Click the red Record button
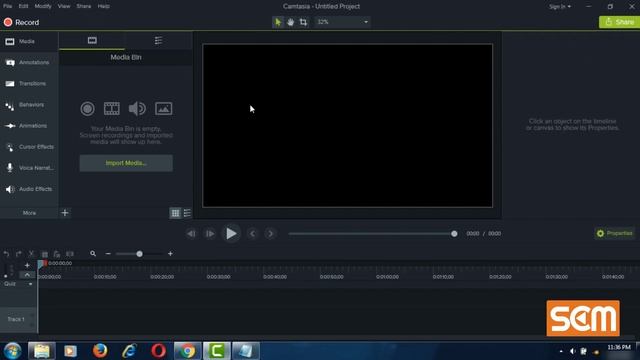The height and width of the screenshot is (360, 640). [21, 22]
